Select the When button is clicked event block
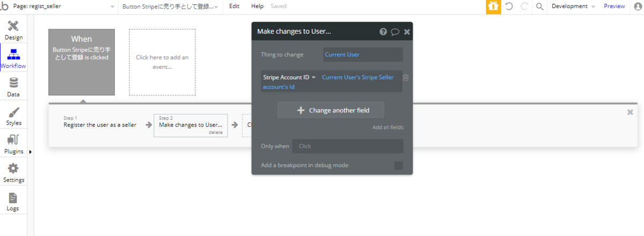 [x=82, y=62]
